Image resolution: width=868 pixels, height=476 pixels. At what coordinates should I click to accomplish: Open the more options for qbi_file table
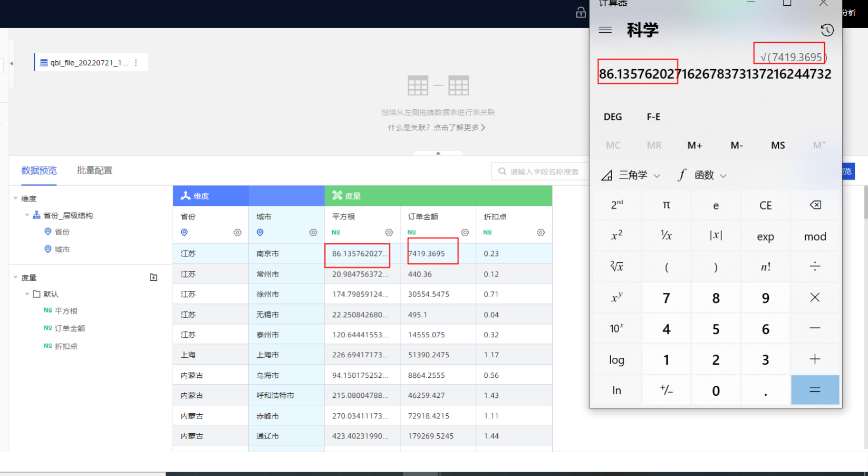(136, 63)
